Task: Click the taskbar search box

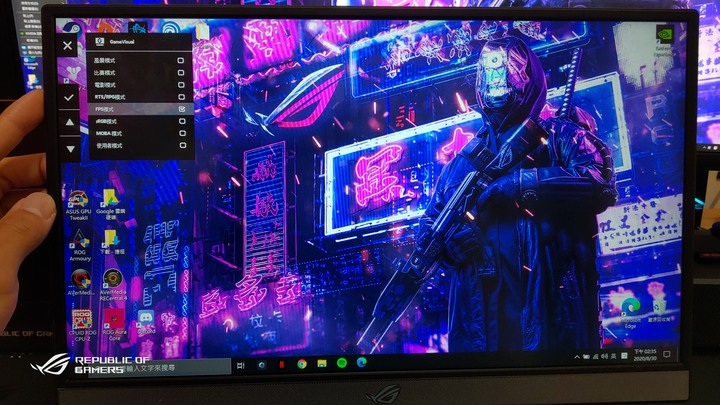Action: coord(158,367)
